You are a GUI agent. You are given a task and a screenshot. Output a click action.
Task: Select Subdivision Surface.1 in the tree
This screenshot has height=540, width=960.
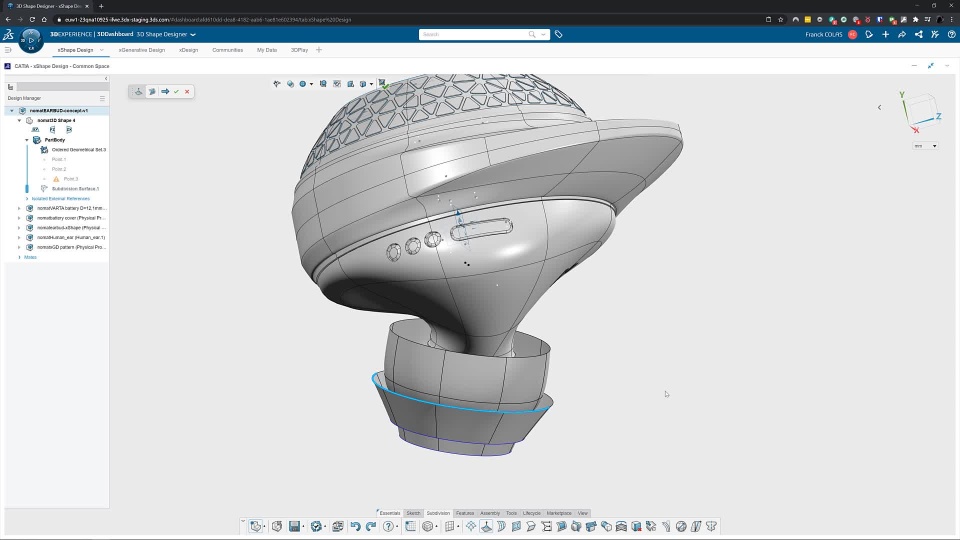[75, 189]
